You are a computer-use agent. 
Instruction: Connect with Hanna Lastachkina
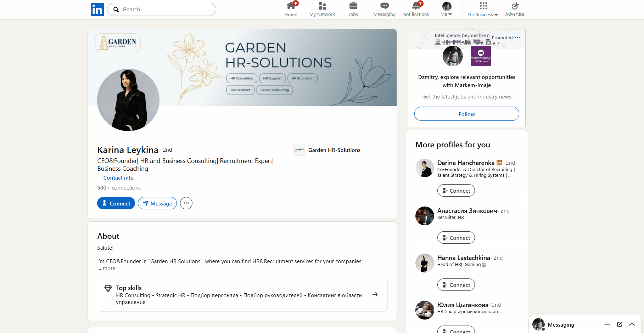(x=456, y=285)
